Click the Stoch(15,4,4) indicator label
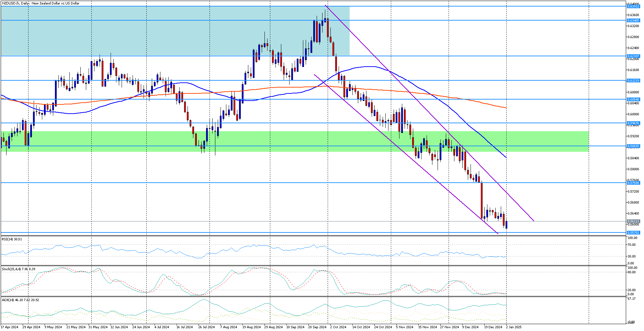This screenshot has width=644, height=331. pos(19,269)
